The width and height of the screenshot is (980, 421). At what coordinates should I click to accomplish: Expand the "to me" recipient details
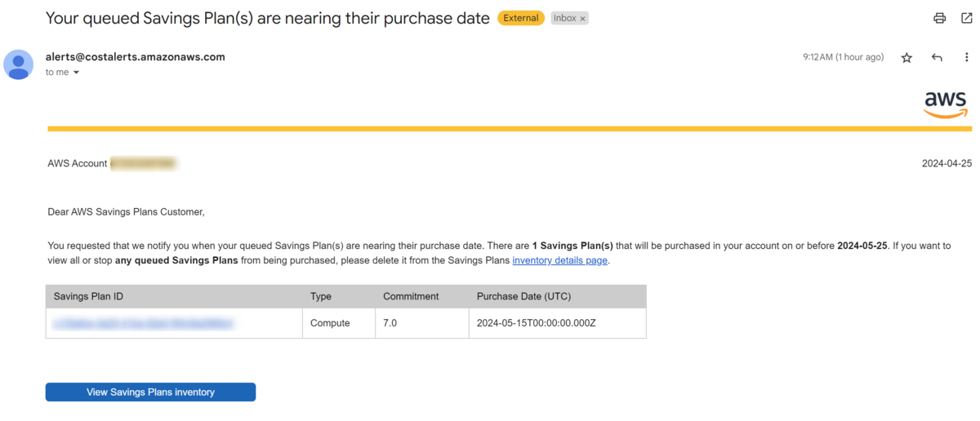pyautogui.click(x=76, y=73)
